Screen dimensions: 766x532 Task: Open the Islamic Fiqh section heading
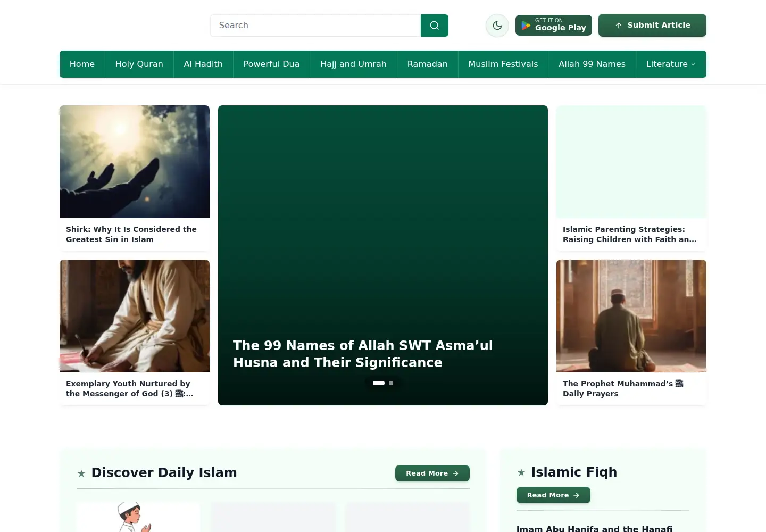(x=574, y=472)
